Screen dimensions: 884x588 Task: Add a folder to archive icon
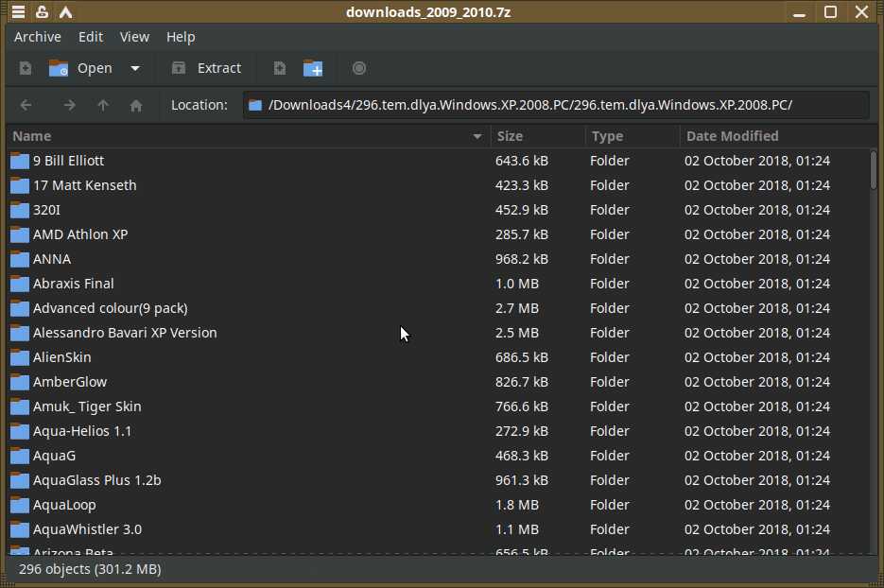313,68
